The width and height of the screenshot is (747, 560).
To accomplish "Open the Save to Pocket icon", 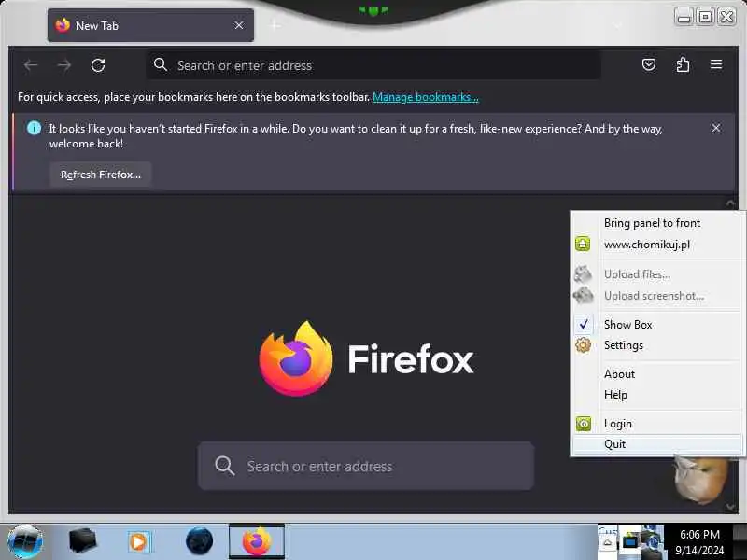I will click(649, 64).
